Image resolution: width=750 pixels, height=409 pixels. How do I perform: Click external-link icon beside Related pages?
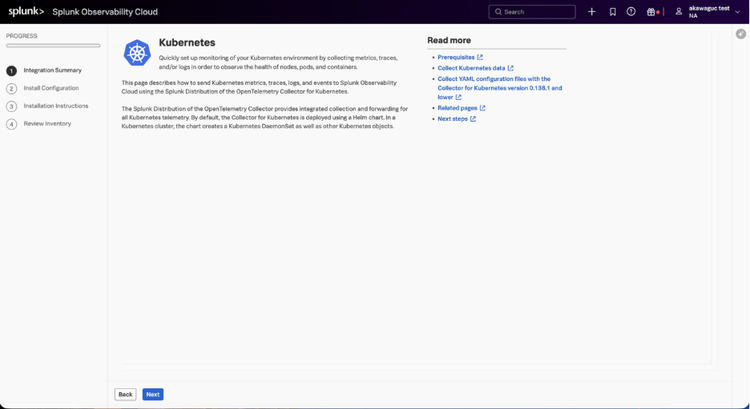[482, 108]
